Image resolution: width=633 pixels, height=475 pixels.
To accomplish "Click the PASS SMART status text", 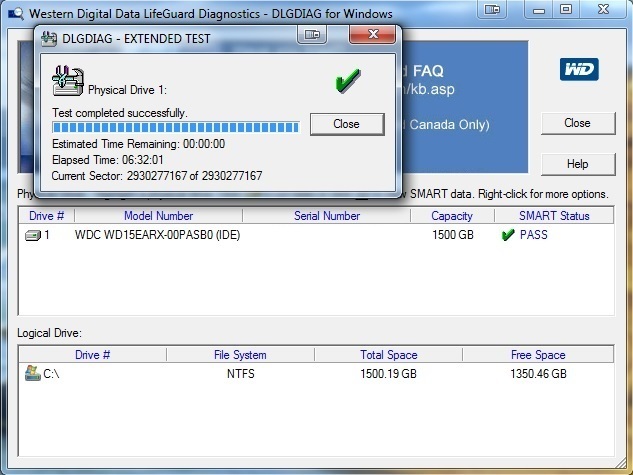I will click(534, 235).
